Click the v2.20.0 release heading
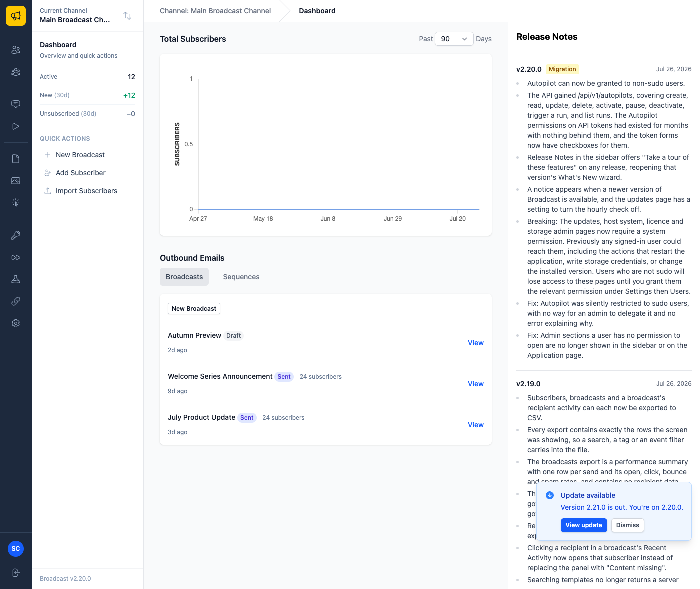The width and height of the screenshot is (700, 589). [x=529, y=69]
